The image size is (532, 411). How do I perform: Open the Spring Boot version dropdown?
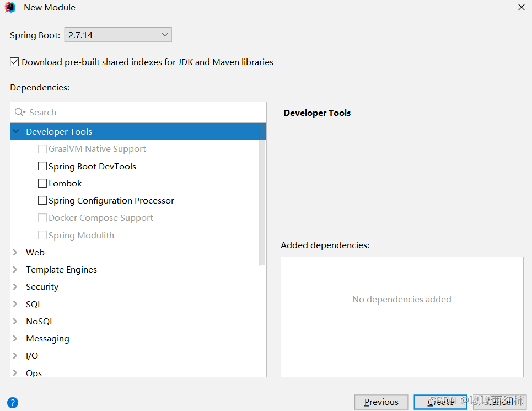164,34
